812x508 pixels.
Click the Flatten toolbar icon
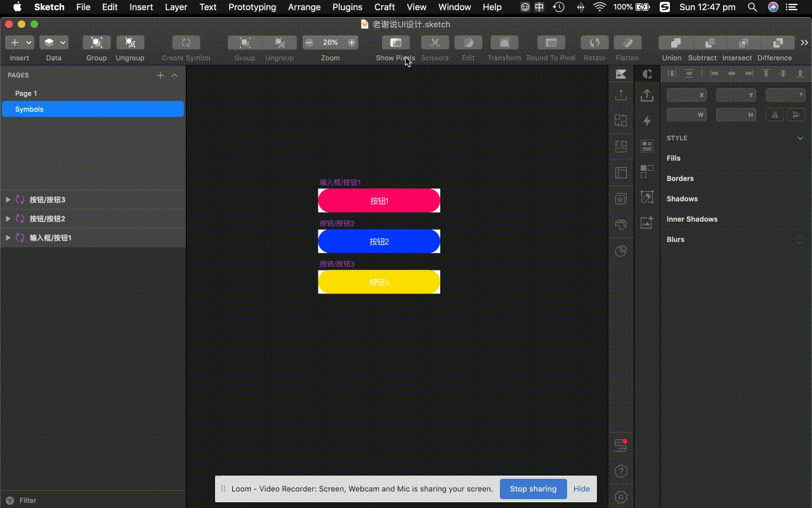(627, 43)
